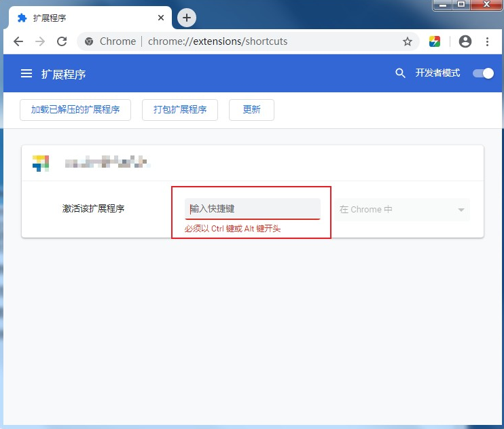This screenshot has width=504, height=429.
Task: Close the Chrome window
Action: [486, 5]
